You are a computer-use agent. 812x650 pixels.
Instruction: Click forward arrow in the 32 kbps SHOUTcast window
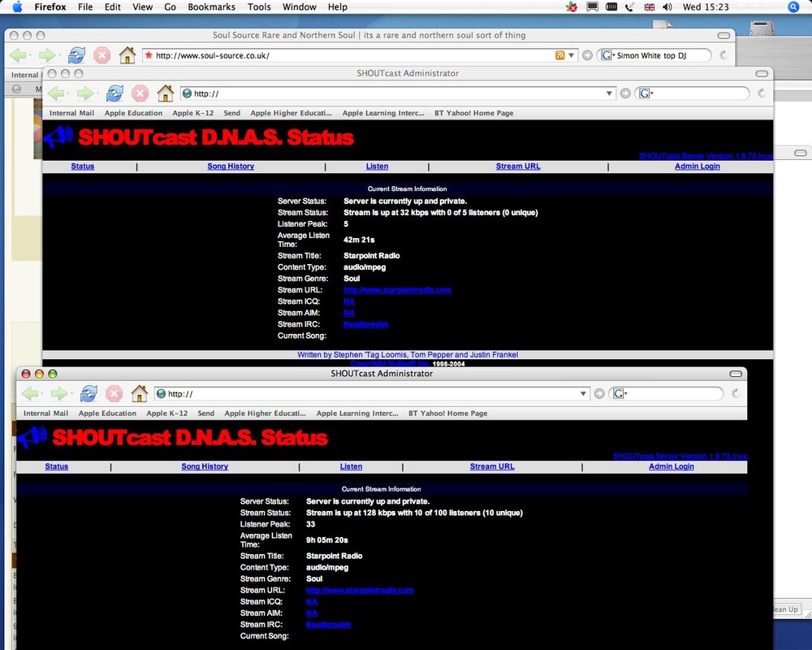[85, 93]
